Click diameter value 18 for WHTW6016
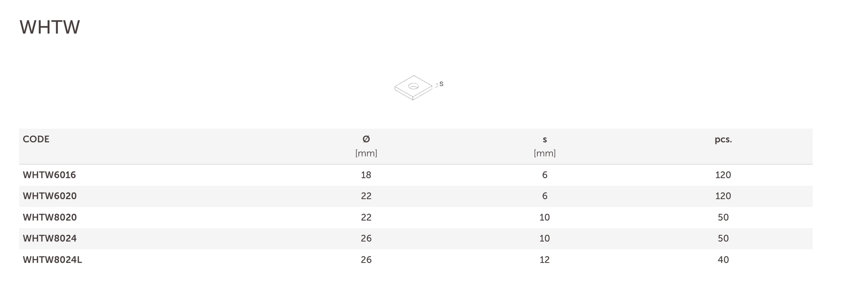 (366, 175)
